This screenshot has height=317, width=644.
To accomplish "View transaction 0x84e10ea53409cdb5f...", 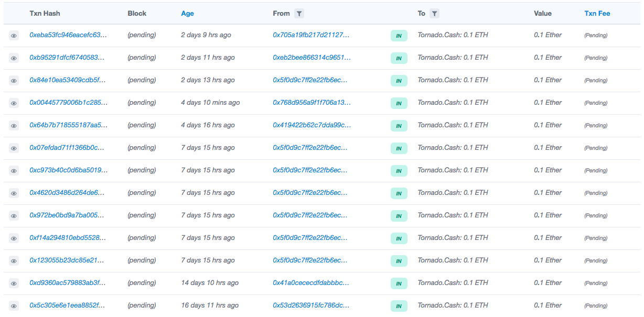I will click(68, 80).
